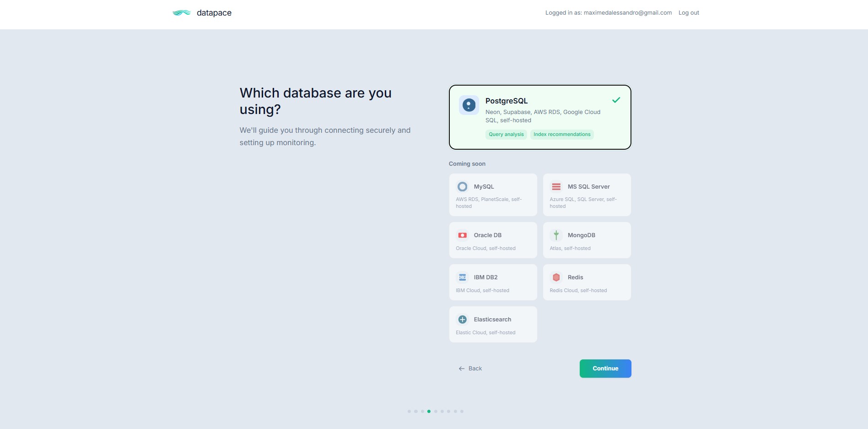The height and width of the screenshot is (429, 868).
Task: Click the Query analysis badge
Action: click(x=506, y=134)
